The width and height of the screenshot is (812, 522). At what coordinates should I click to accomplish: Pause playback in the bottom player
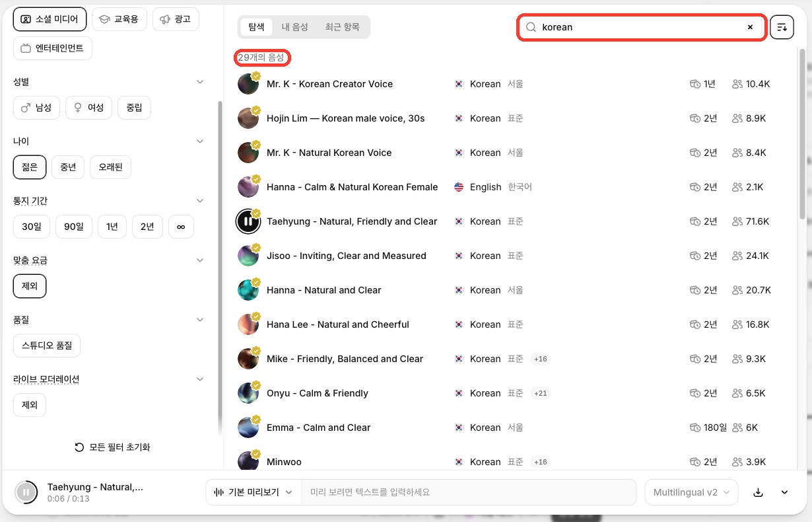click(x=26, y=492)
